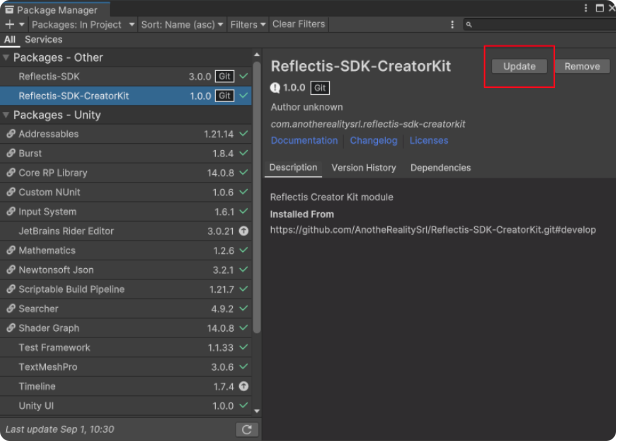Click the dependency link icon beside Newtonsoft Json
This screenshot has width=617, height=441.
(x=11, y=269)
